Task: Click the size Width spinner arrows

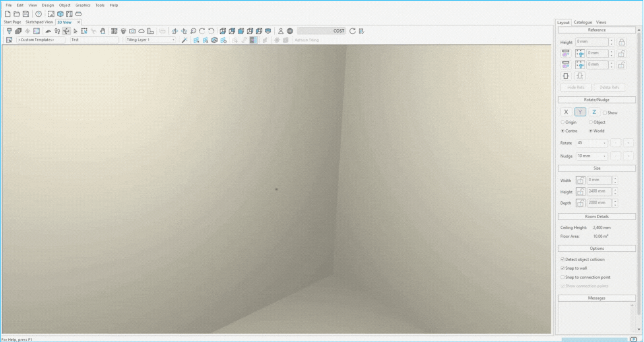Action: [615, 181]
